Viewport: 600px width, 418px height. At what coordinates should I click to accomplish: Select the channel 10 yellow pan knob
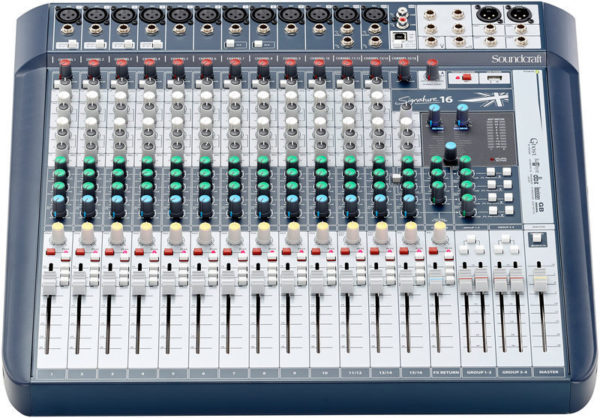(323, 233)
